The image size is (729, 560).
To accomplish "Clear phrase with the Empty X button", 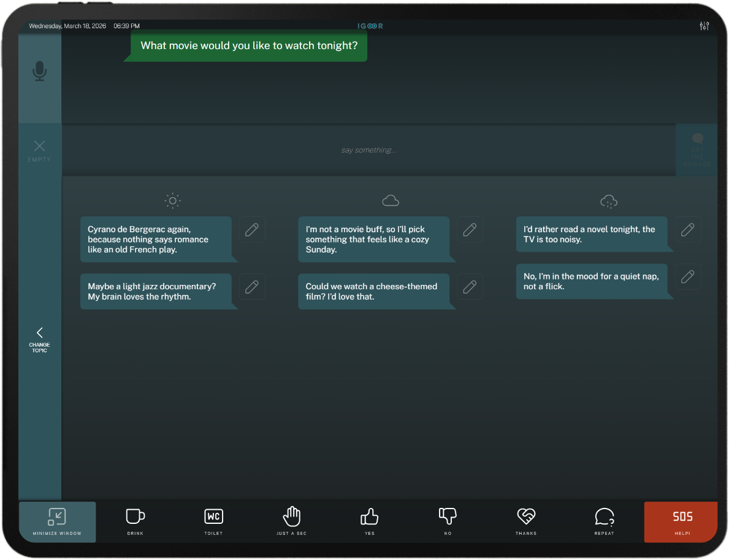I will click(x=39, y=151).
